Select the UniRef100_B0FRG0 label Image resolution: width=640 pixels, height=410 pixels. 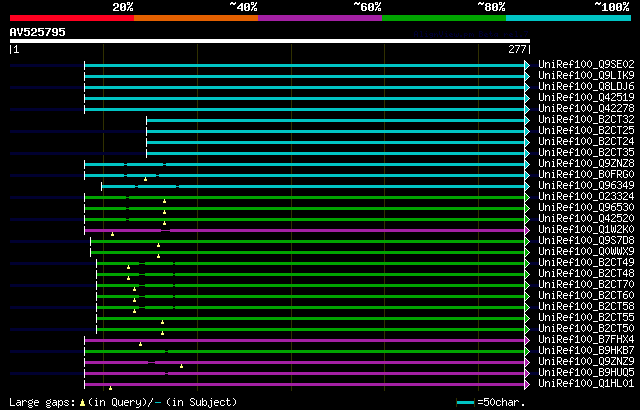pos(586,175)
